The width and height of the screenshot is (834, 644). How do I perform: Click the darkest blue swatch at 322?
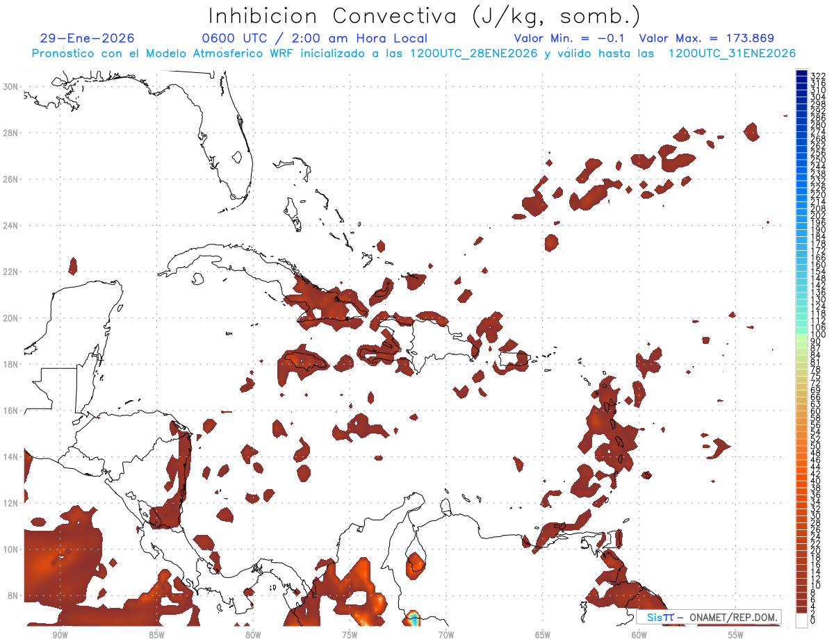(801, 73)
